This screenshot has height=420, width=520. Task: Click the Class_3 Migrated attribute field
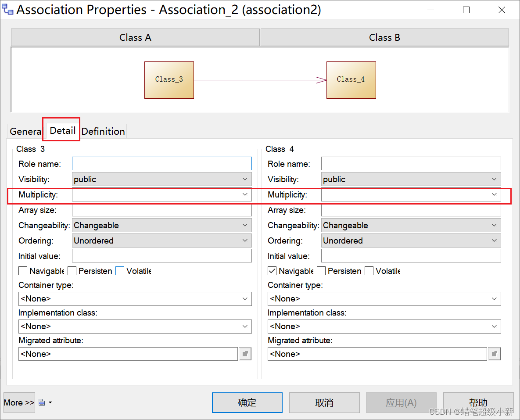[x=128, y=354]
